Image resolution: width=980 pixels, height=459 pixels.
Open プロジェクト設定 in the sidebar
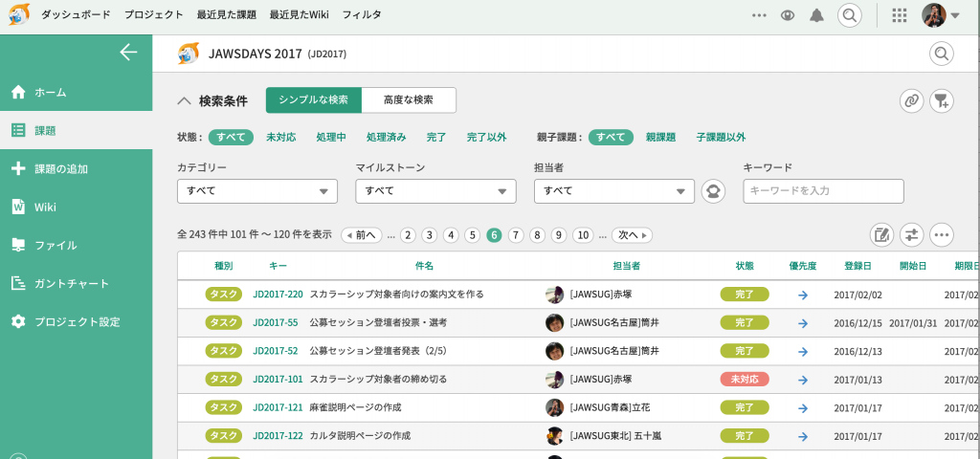coord(77,321)
